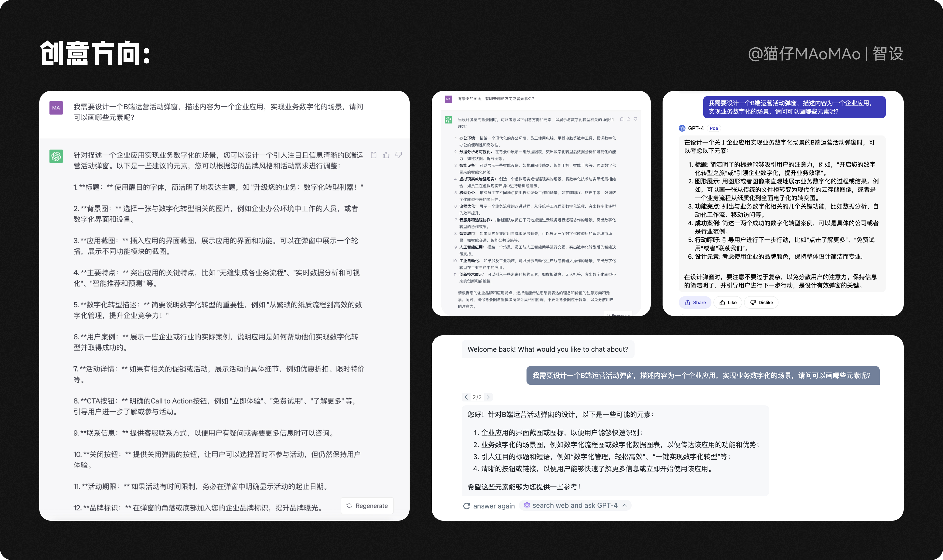
Task: Click the Welcome back greeting message bubble
Action: (548, 349)
